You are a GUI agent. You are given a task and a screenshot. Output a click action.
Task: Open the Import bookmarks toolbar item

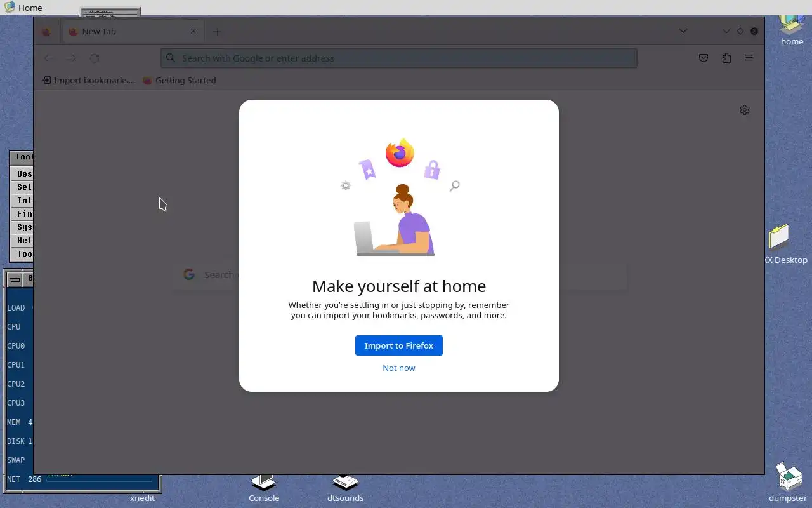tap(88, 80)
